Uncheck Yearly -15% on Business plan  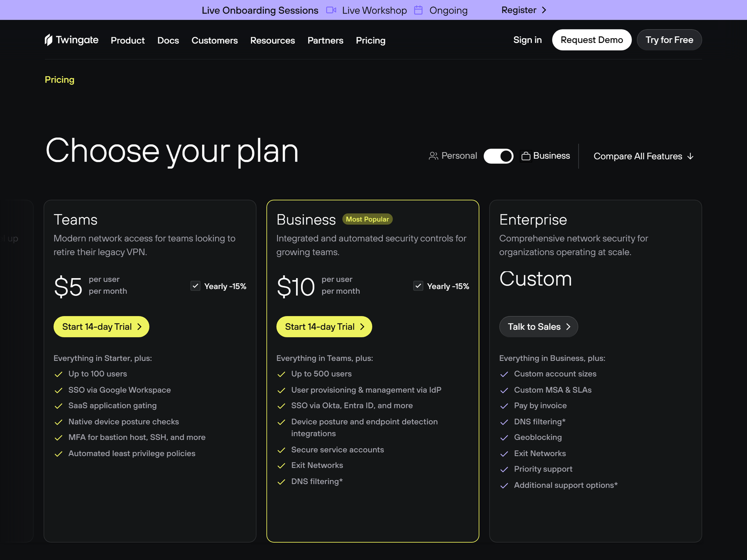418,286
